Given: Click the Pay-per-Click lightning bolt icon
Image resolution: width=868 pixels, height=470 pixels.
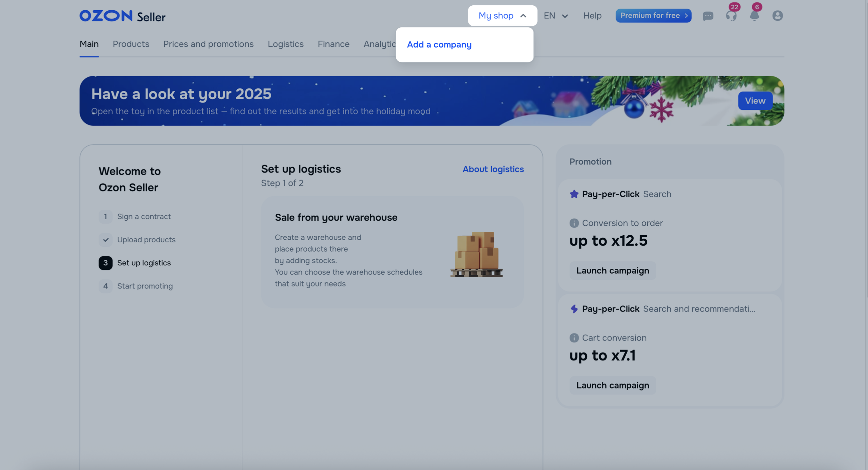Looking at the screenshot, I should (x=574, y=309).
